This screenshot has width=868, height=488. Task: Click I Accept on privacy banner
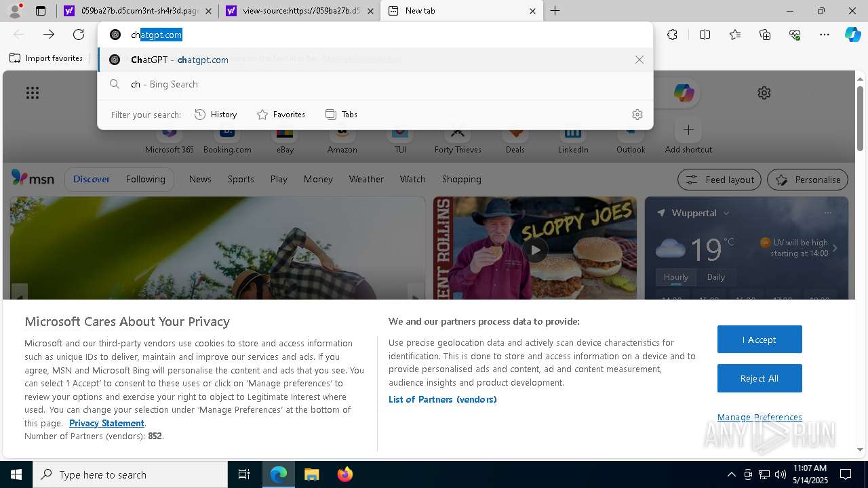(x=759, y=340)
